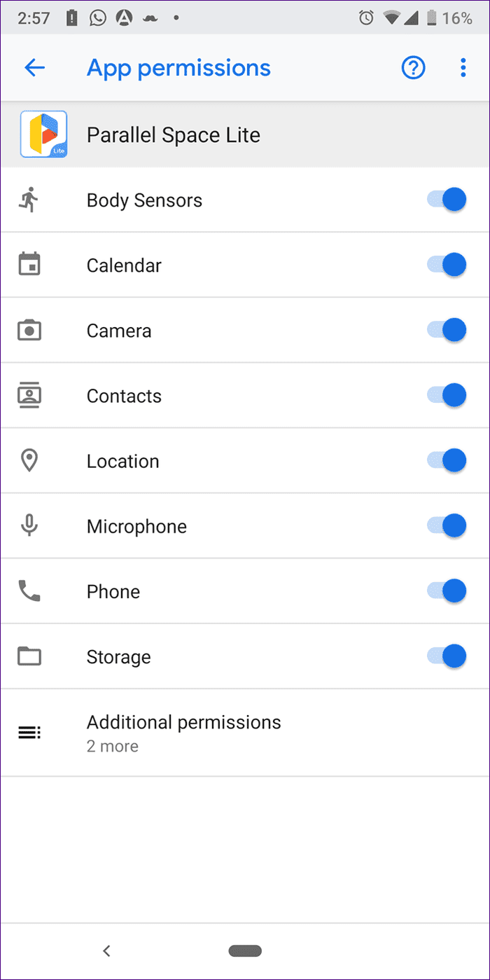The width and height of the screenshot is (490, 980).
Task: Open the three-dot overflow menu
Action: [463, 68]
